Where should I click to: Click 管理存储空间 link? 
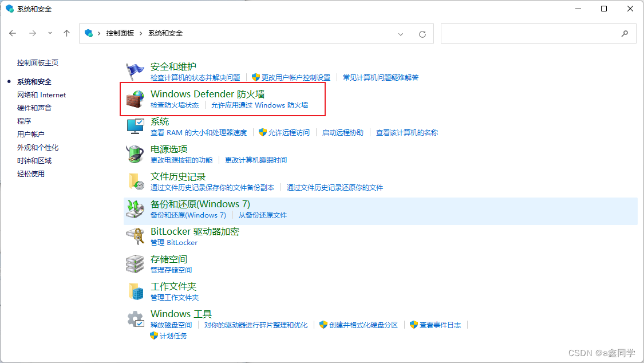171,270
